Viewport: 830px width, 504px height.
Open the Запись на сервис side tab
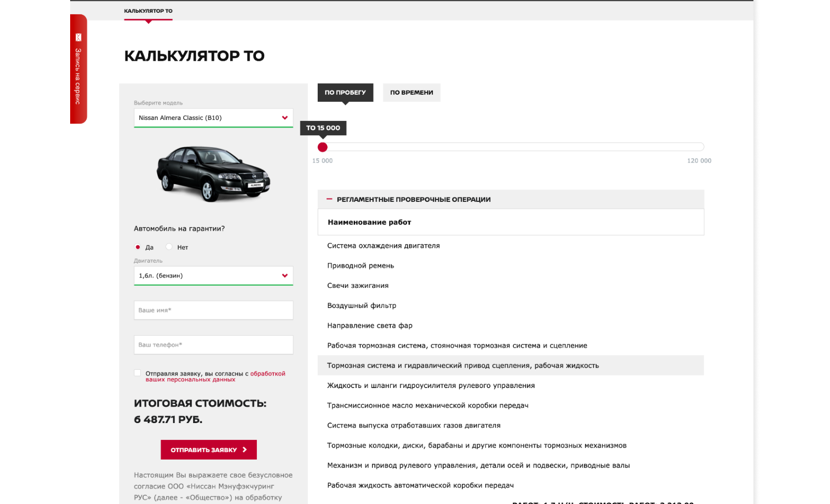pos(79,69)
